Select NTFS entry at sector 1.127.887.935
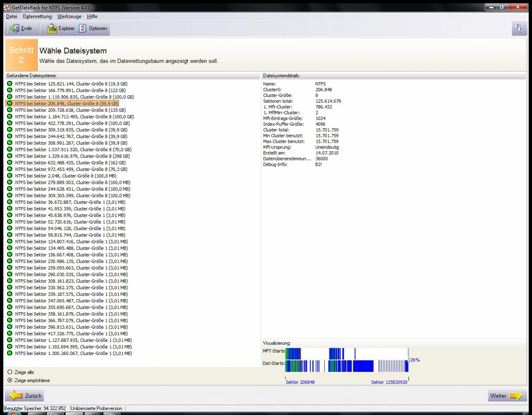The height and width of the screenshot is (415, 532). 74,340
